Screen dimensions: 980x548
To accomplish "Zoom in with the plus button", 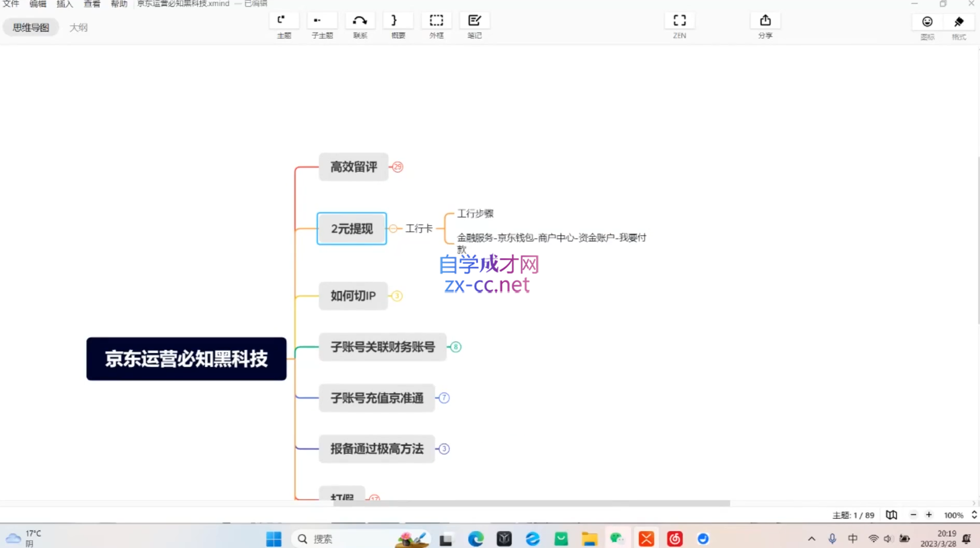I will point(929,515).
